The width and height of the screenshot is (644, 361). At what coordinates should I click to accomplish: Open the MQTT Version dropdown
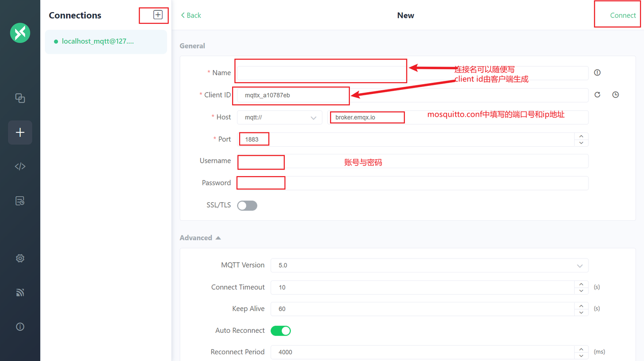pyautogui.click(x=428, y=265)
